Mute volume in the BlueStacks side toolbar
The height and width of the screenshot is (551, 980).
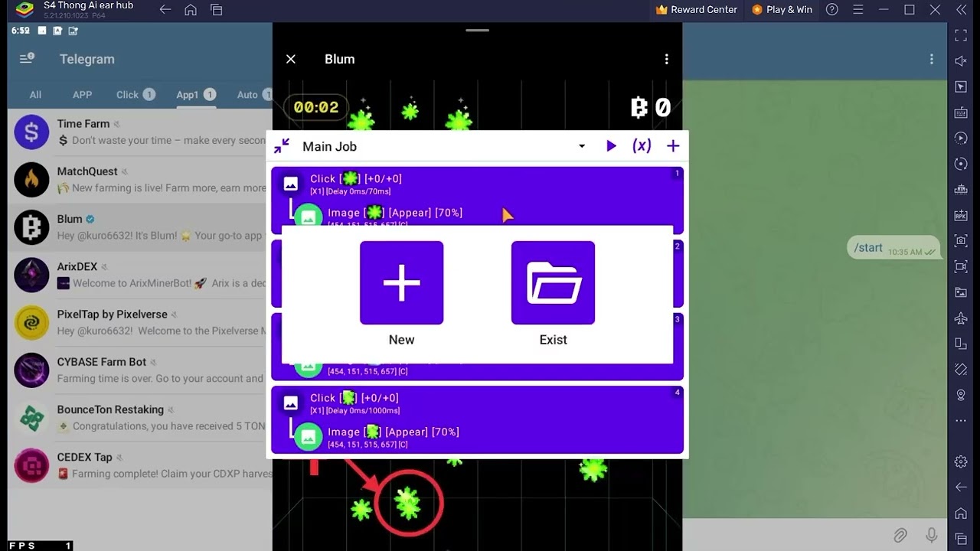point(961,61)
